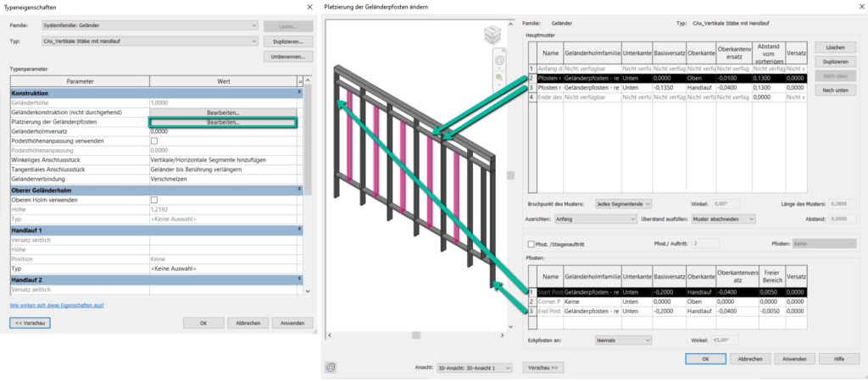The image size is (868, 381).
Task: Toggle the Oberen Holm verwenden checkbox
Action: [x=154, y=200]
